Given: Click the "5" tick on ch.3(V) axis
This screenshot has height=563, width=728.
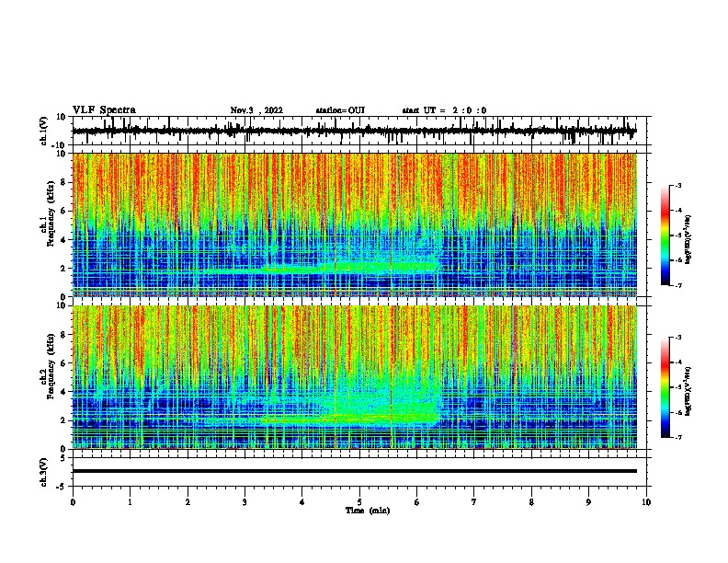Looking at the screenshot, I should [63, 458].
